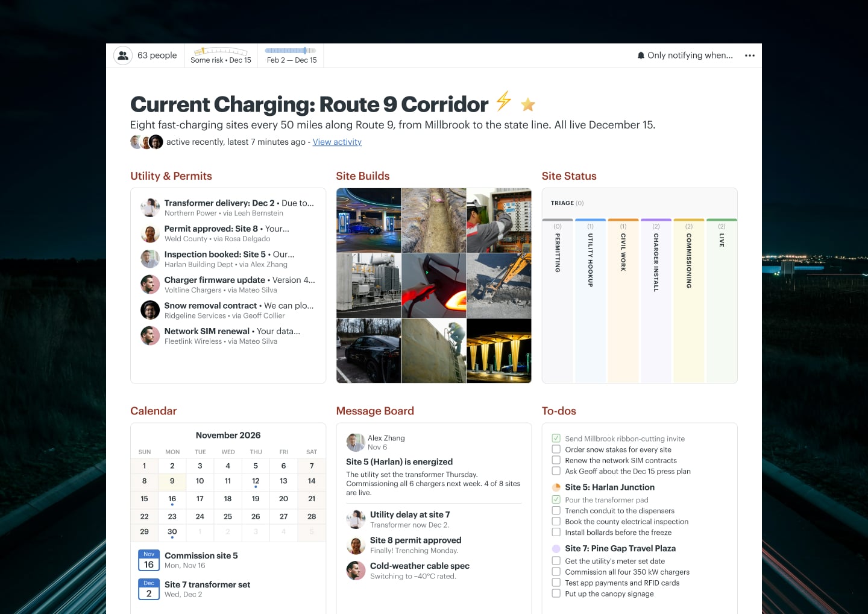Click the Some risk Dec 15 gauge
868x614 pixels.
[221, 55]
